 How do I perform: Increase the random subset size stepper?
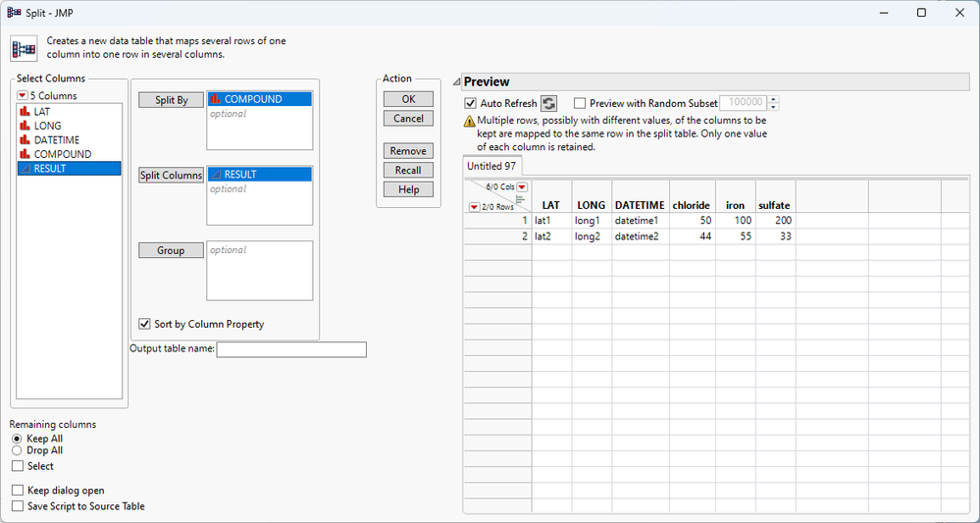[x=774, y=99]
